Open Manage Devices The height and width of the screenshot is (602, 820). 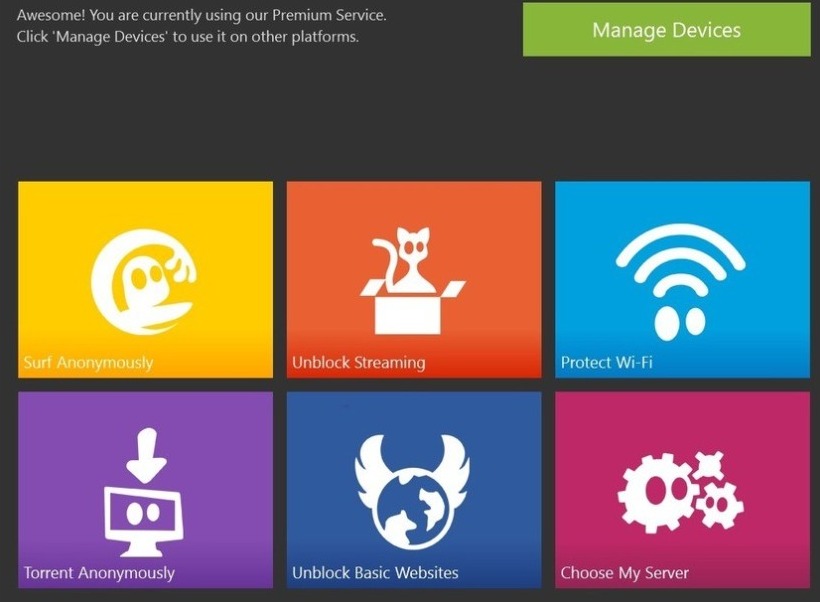pyautogui.click(x=666, y=29)
